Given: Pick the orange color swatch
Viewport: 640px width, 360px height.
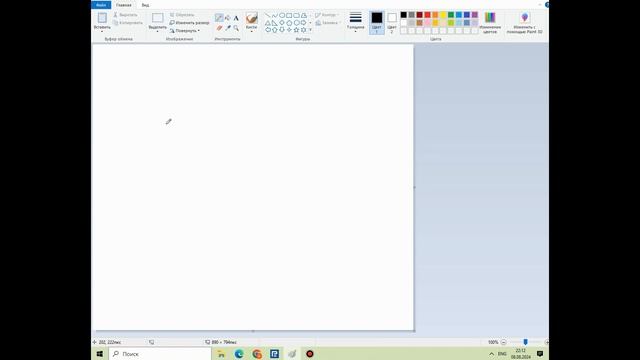Looking at the screenshot, I should pyautogui.click(x=435, y=15).
